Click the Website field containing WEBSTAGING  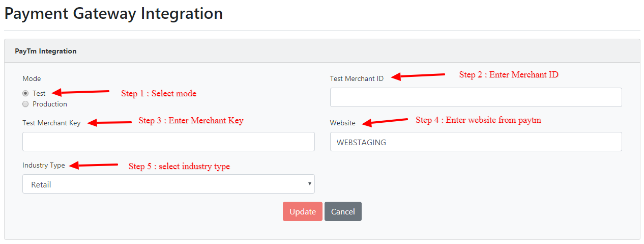[476, 142]
